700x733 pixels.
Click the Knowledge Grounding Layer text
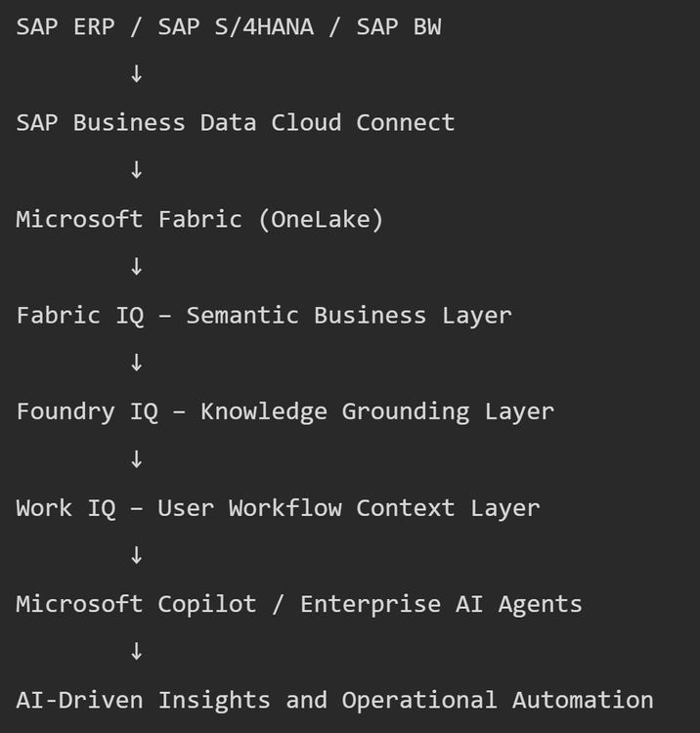[x=377, y=410]
